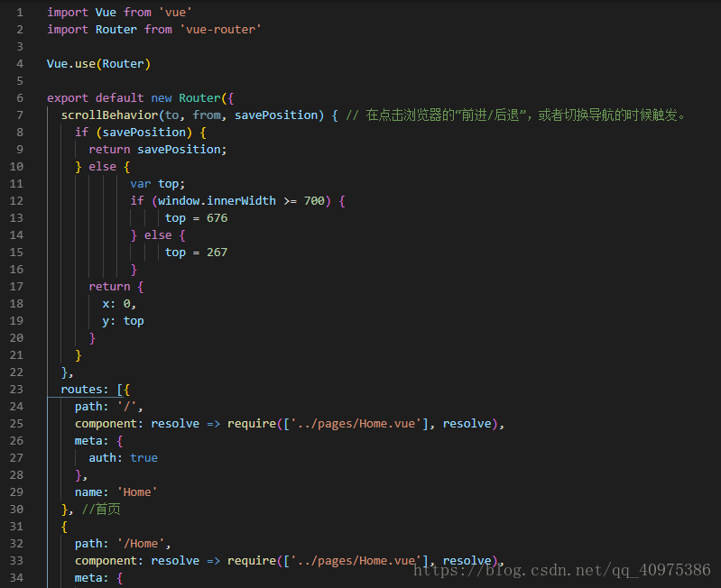Click the '//首页' comment on line 30
The width and height of the screenshot is (721, 588).
click(x=101, y=509)
